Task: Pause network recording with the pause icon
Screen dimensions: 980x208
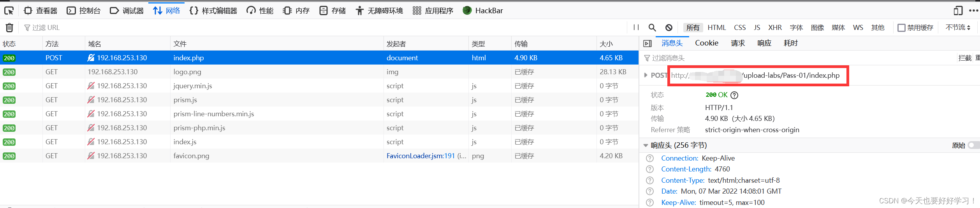Action: (x=636, y=28)
